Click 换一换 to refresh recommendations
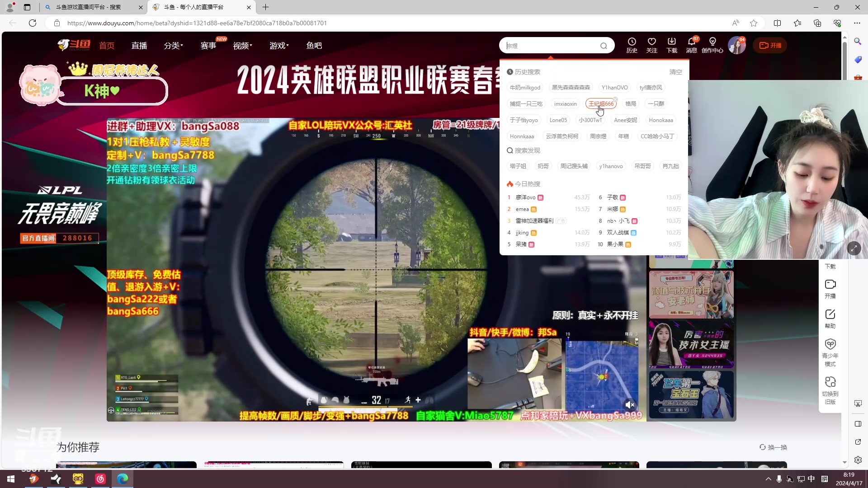This screenshot has width=868, height=488. pos(774,447)
